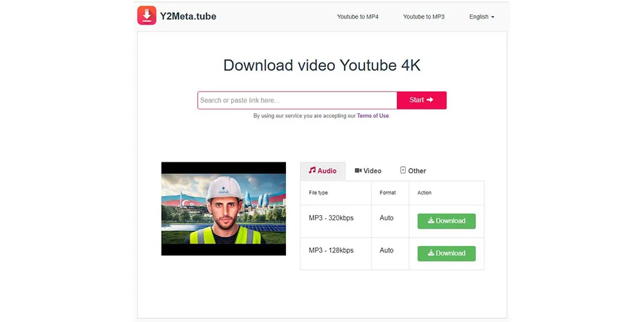Click the camera icon on Video tab
Screen dimensions: 644x322
pyautogui.click(x=358, y=171)
